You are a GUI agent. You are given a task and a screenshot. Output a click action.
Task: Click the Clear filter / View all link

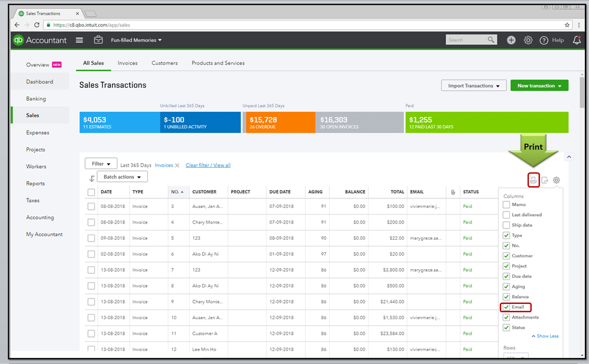(208, 166)
